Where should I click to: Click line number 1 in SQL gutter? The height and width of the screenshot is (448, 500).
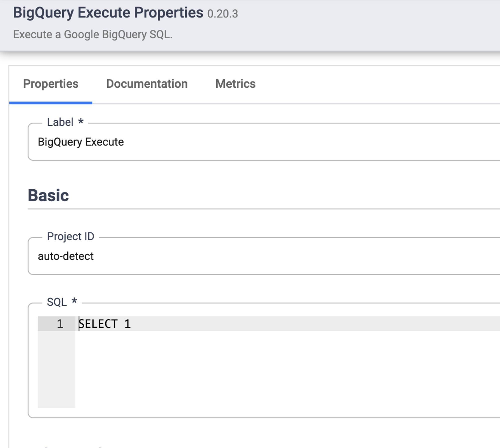pos(60,324)
